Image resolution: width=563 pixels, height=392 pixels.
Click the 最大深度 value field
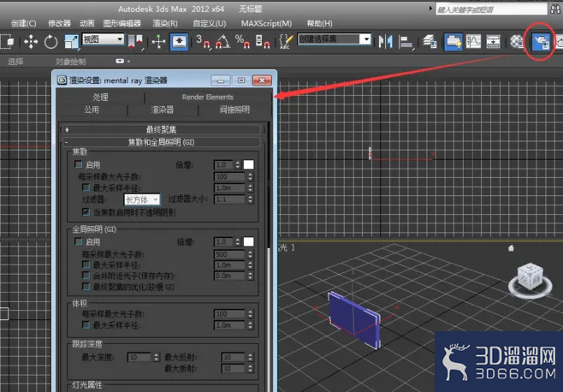137,357
